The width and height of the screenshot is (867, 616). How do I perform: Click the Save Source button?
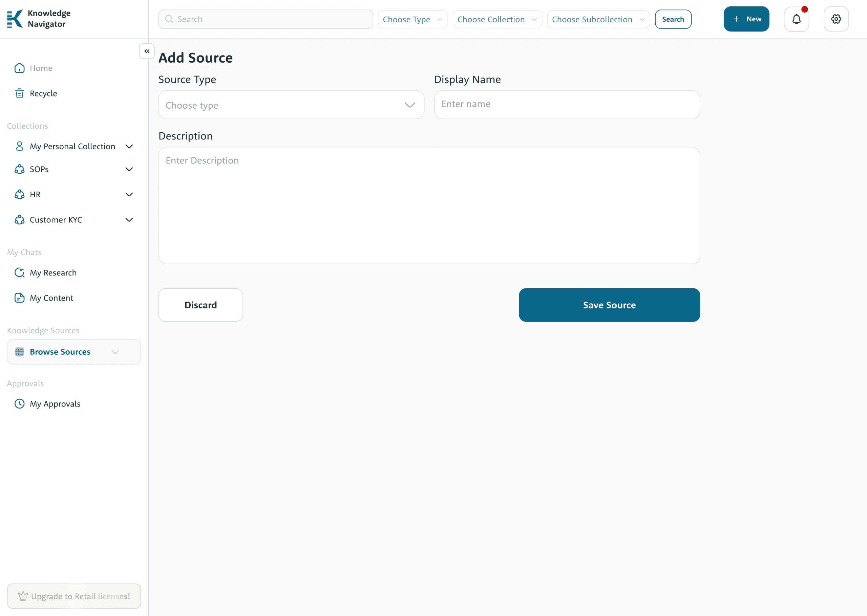609,305
